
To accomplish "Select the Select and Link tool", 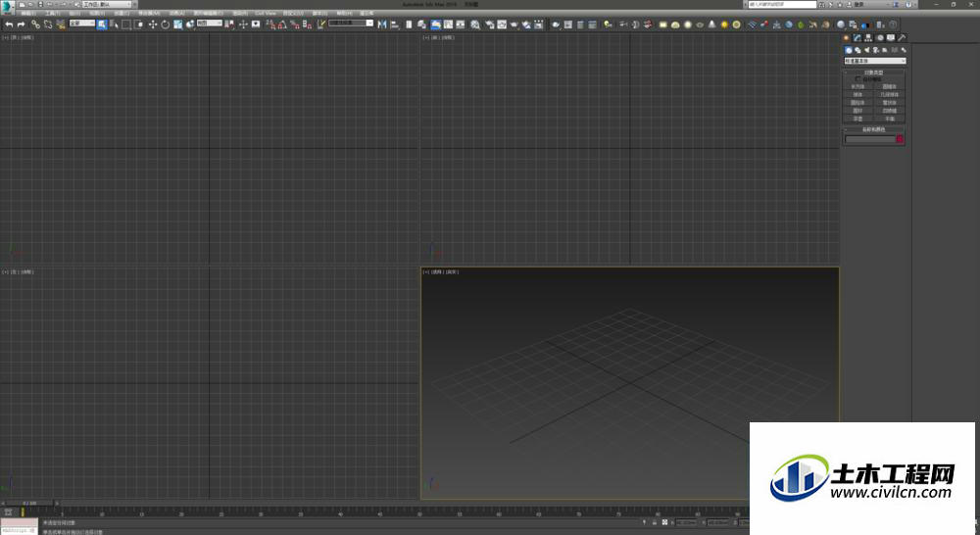I will click(x=35, y=24).
